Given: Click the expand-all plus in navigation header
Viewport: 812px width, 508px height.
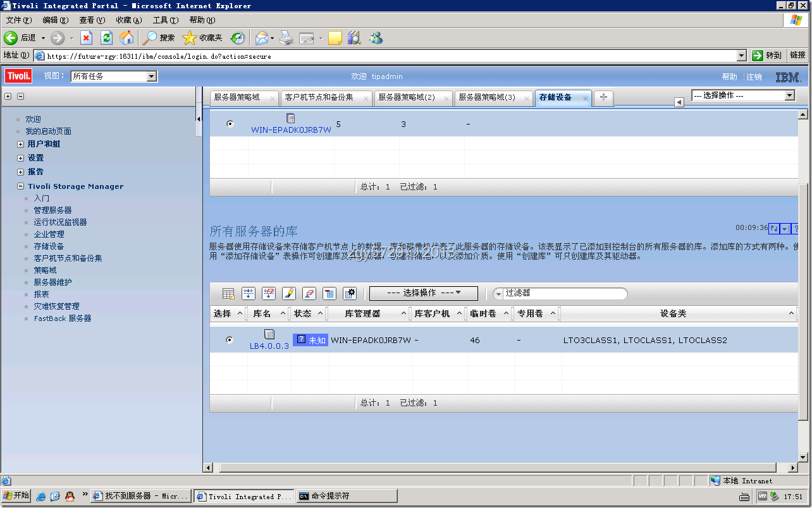Looking at the screenshot, I should 8,97.
